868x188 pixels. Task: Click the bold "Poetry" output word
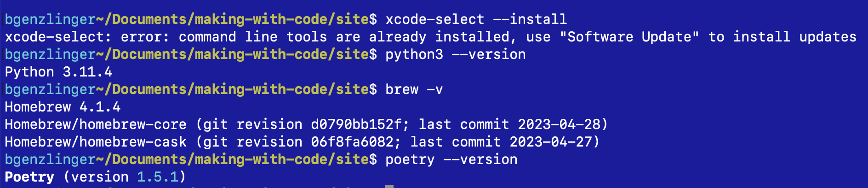(x=29, y=177)
